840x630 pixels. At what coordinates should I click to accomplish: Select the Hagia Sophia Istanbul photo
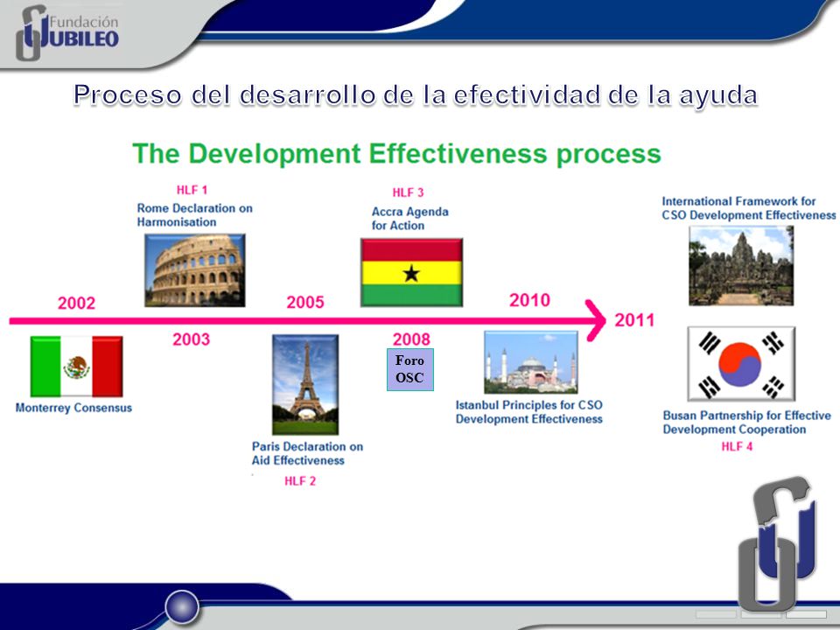click(x=531, y=362)
